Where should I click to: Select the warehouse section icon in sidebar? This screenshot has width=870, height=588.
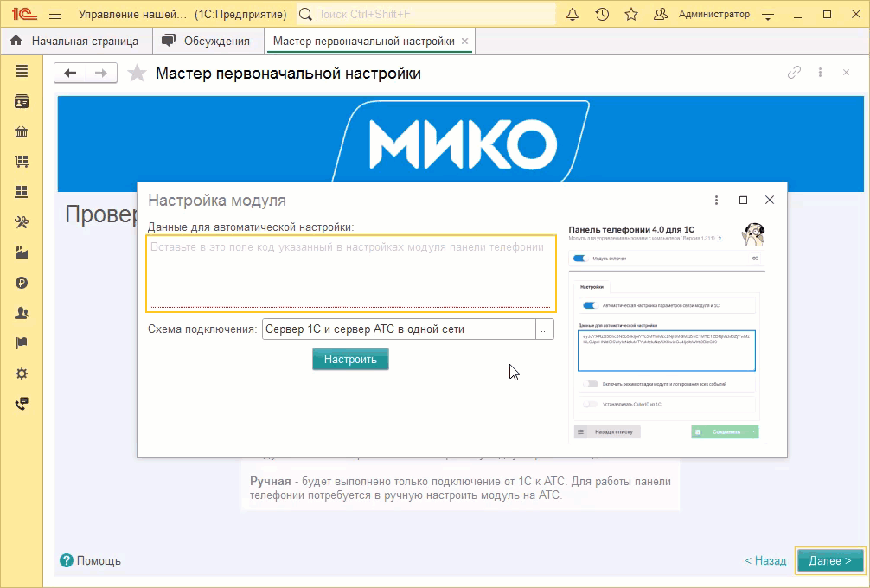coord(22,193)
